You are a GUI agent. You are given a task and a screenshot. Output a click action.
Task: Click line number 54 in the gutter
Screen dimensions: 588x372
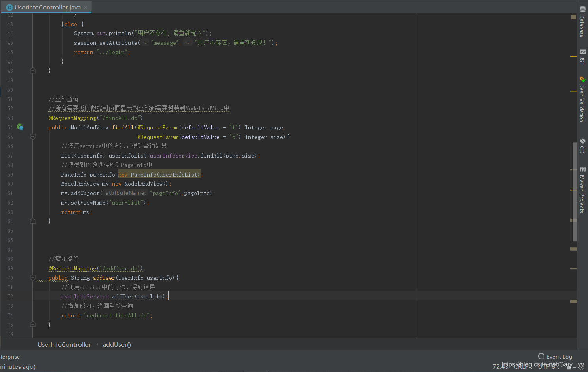[10, 127]
